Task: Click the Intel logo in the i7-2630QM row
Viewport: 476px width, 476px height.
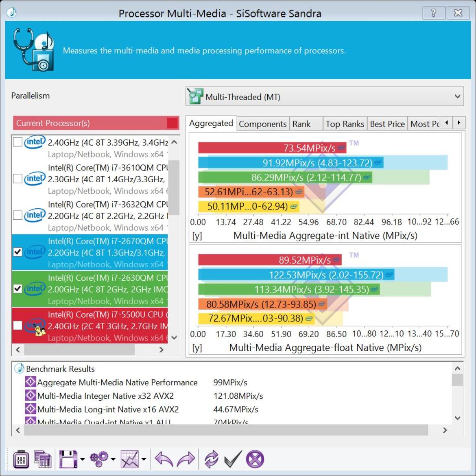Action: (x=35, y=289)
